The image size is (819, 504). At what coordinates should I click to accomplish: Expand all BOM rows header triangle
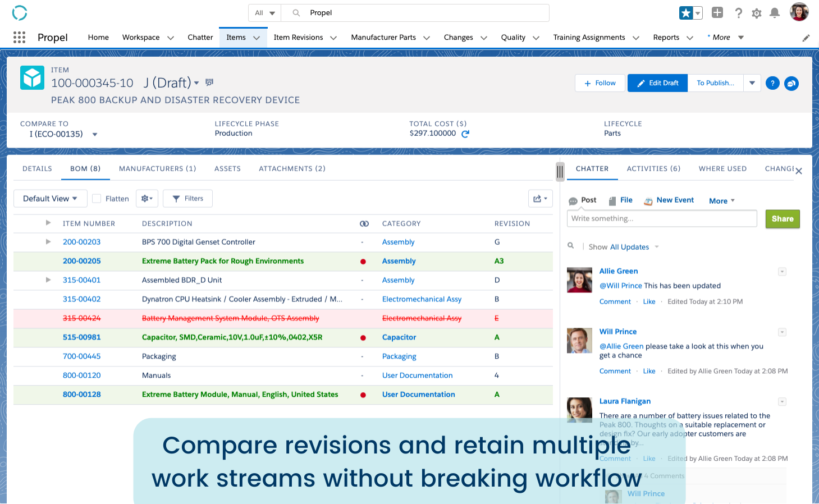(48, 223)
